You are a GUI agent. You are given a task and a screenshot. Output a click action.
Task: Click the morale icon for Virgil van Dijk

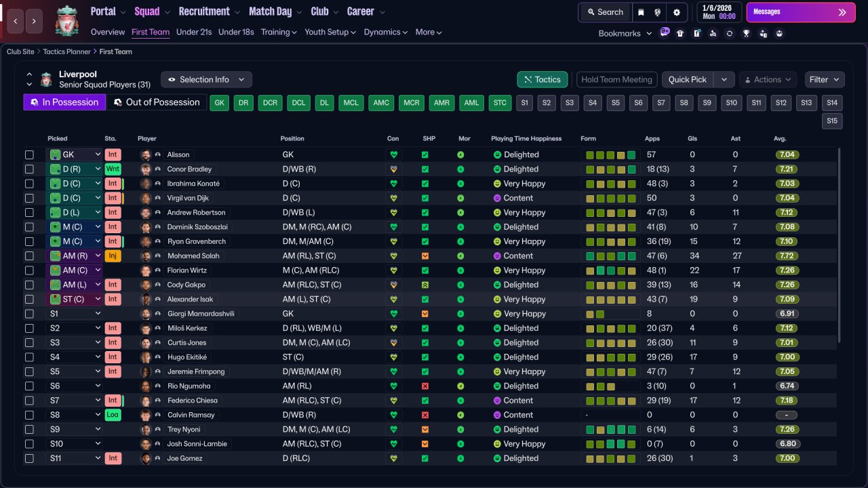[x=460, y=198]
